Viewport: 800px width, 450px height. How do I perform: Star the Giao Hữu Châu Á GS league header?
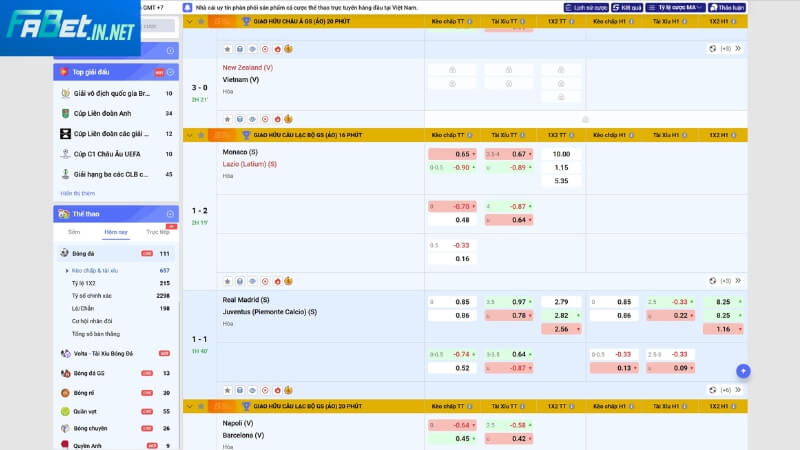point(201,21)
